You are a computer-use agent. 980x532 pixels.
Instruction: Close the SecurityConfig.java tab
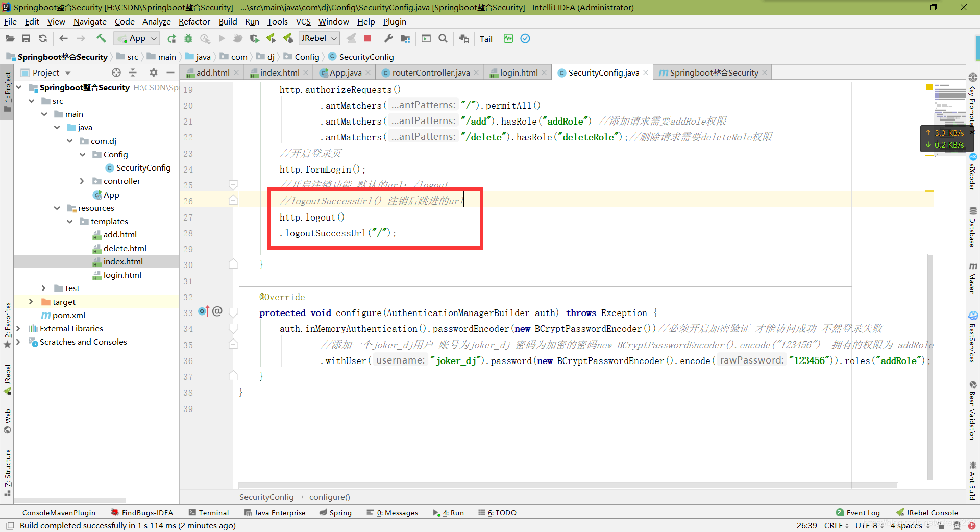[x=646, y=72]
